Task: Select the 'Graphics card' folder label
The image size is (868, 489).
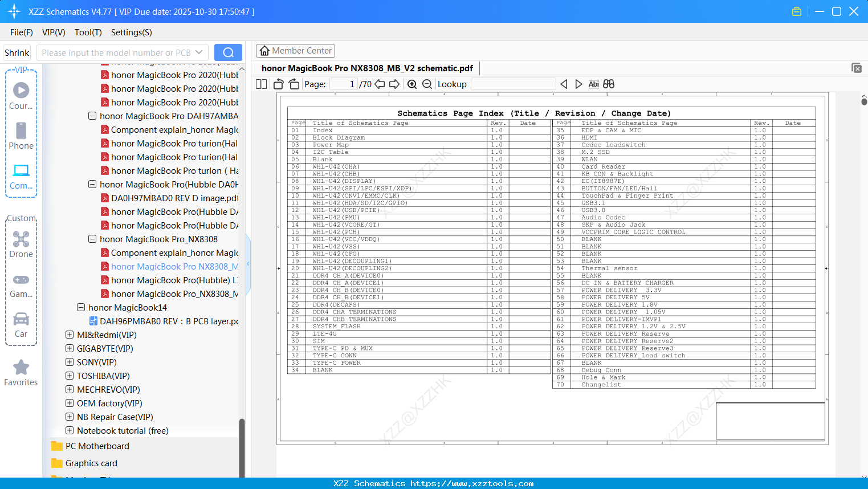Action: click(x=91, y=463)
